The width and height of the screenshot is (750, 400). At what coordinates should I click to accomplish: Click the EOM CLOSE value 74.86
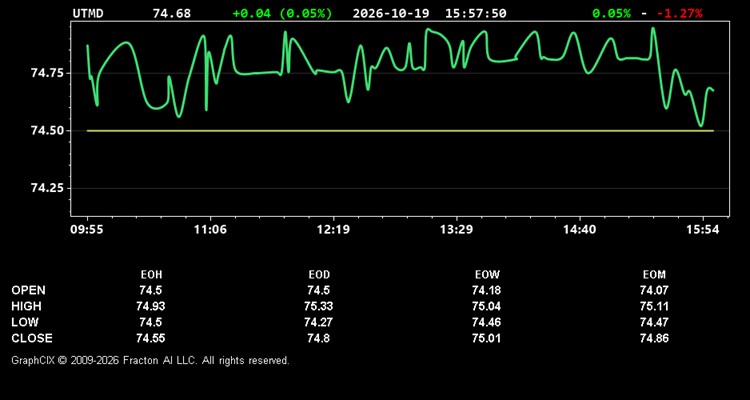(654, 338)
